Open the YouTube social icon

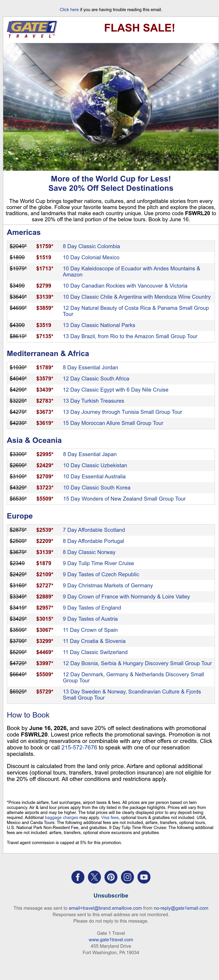[144, 877]
